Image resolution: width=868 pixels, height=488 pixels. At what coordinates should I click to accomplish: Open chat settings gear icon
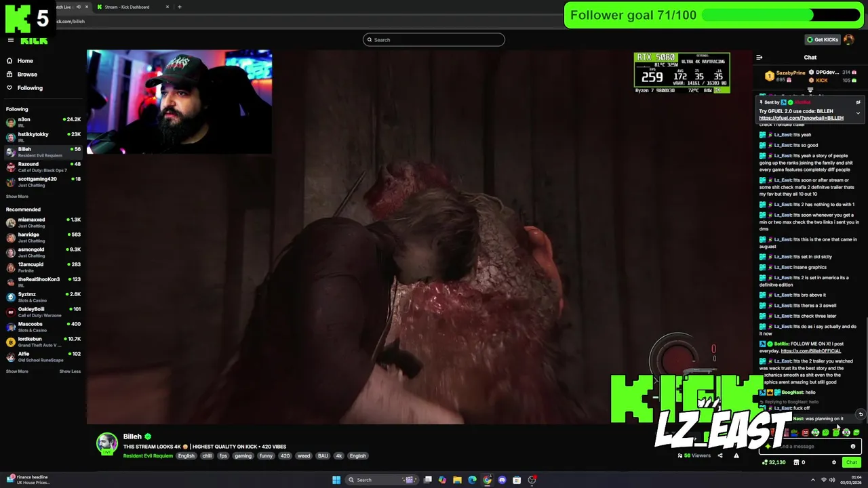click(834, 462)
